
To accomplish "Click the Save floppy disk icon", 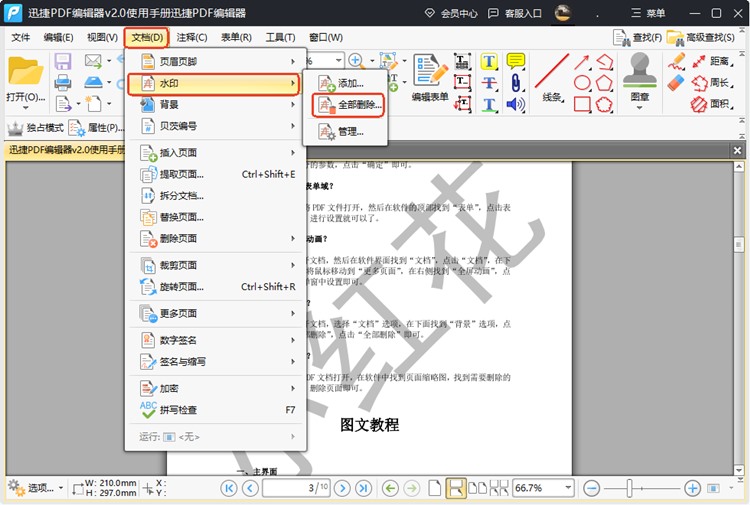I will pyautogui.click(x=63, y=62).
